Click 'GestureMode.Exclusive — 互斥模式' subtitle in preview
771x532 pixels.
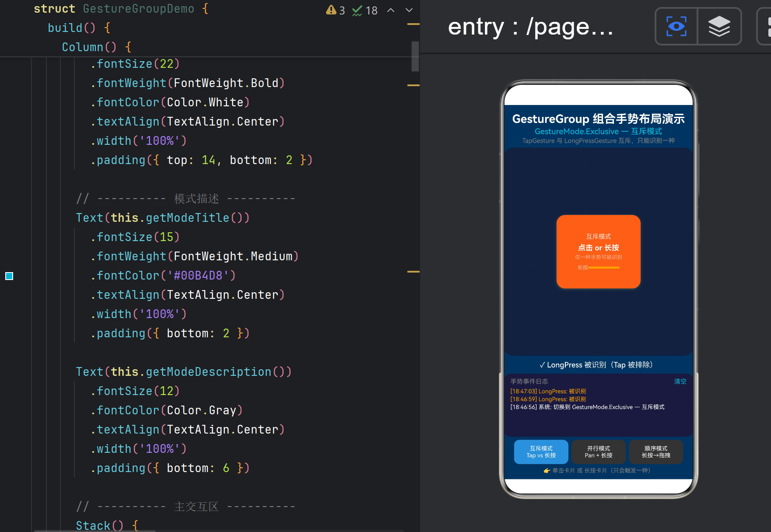click(x=598, y=131)
